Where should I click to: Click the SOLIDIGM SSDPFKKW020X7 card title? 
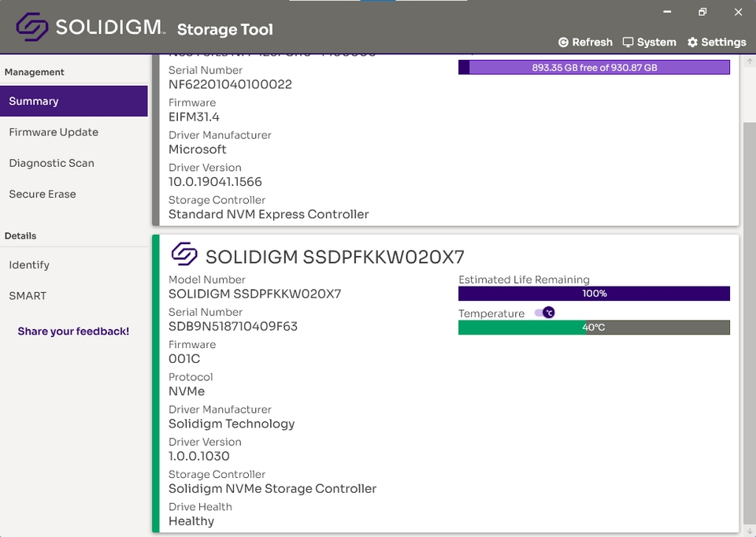point(335,257)
